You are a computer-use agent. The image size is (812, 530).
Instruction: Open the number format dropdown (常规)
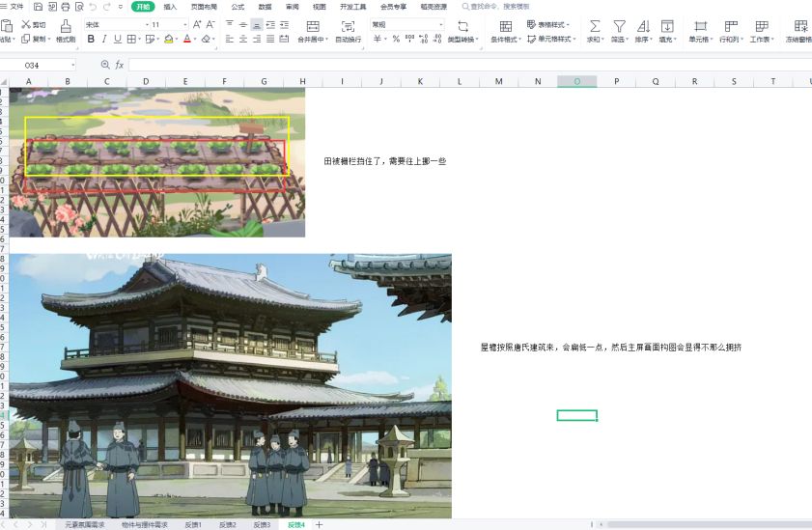click(x=407, y=24)
